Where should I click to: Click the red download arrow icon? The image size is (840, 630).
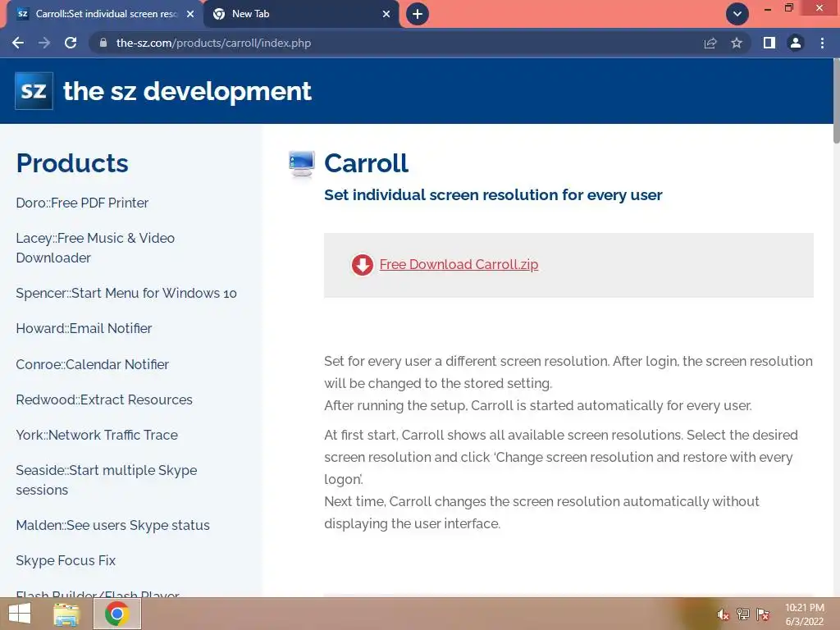click(x=362, y=265)
